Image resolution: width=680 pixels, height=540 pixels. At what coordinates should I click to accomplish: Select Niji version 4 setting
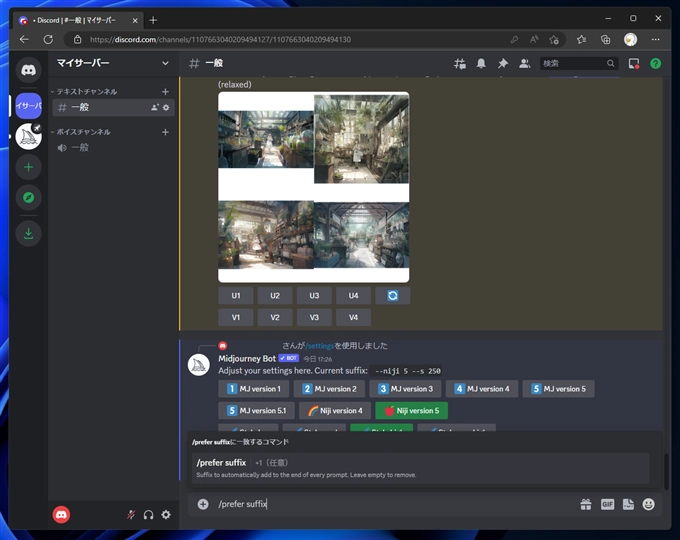[335, 411]
